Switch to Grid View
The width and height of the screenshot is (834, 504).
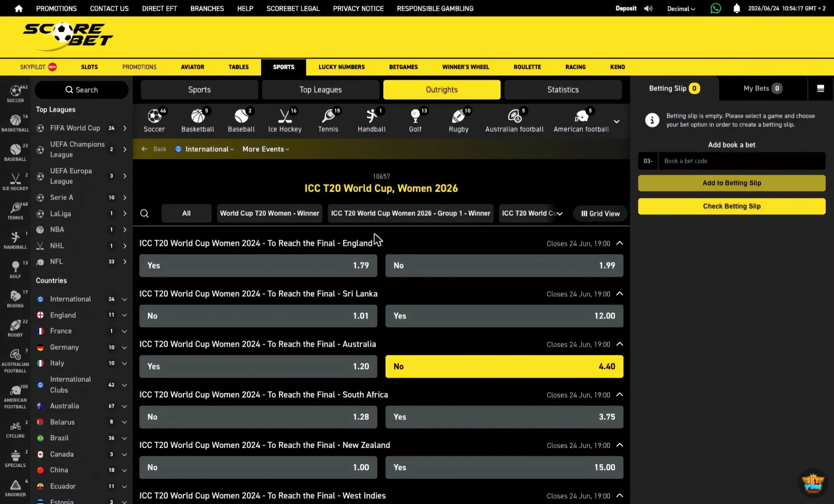(x=600, y=214)
